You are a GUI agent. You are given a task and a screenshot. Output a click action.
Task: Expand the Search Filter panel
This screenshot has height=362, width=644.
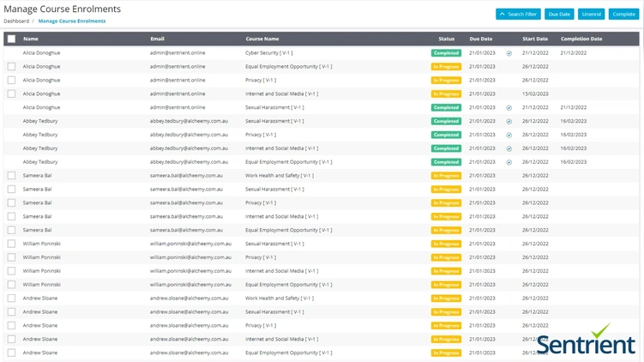pyautogui.click(x=518, y=15)
